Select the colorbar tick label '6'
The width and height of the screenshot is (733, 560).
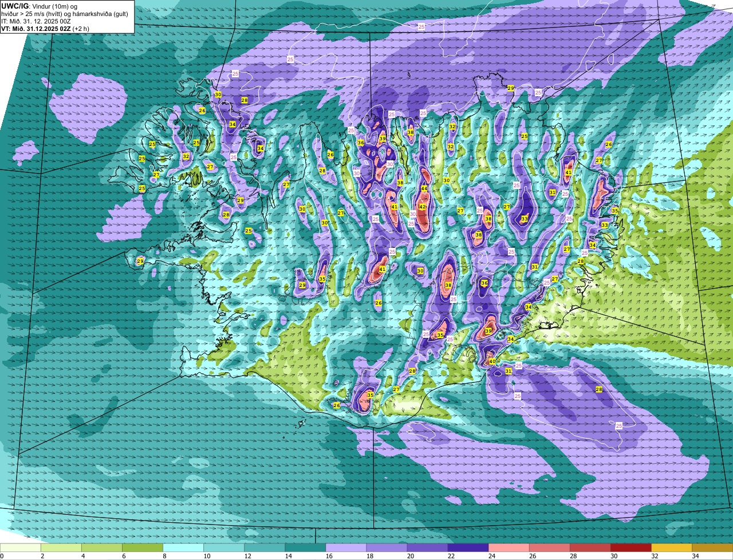pyautogui.click(x=124, y=556)
